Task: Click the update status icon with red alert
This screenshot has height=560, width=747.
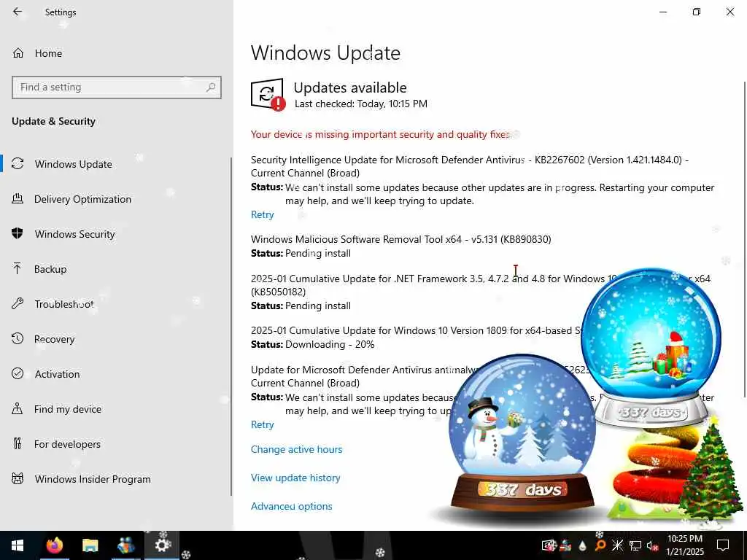Action: [x=268, y=94]
